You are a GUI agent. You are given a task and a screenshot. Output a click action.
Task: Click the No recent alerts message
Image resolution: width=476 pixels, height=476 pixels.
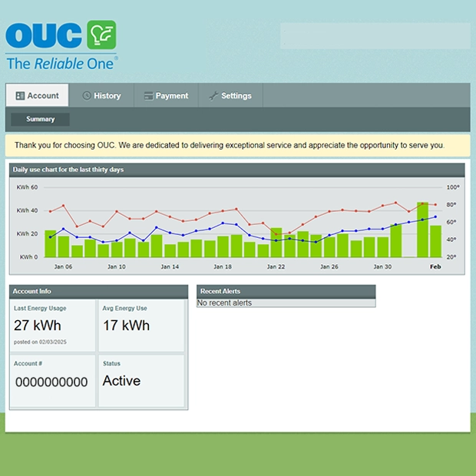(224, 303)
